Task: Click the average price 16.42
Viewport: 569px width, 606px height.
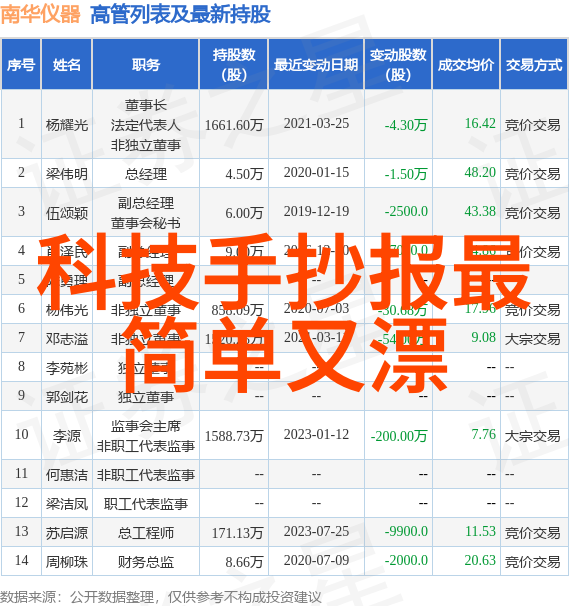Action: [x=480, y=124]
